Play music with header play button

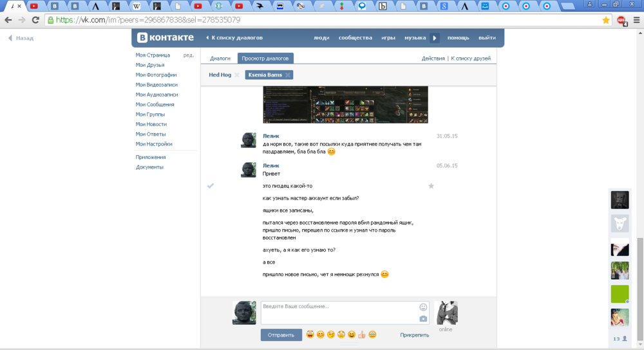(435, 38)
